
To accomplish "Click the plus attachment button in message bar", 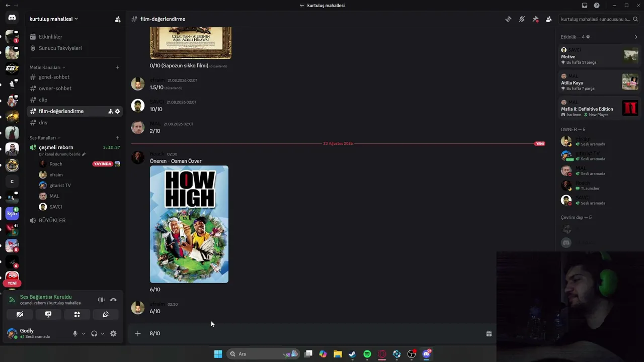I will pyautogui.click(x=138, y=333).
